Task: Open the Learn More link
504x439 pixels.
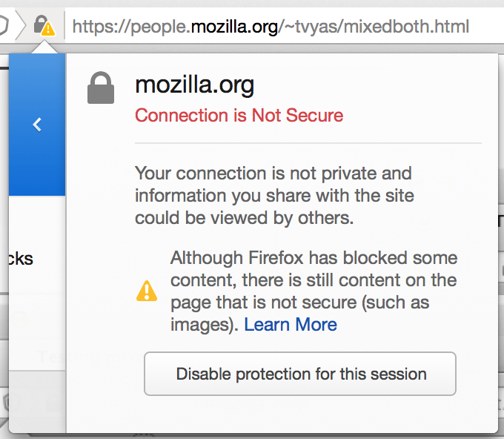Action: (291, 324)
